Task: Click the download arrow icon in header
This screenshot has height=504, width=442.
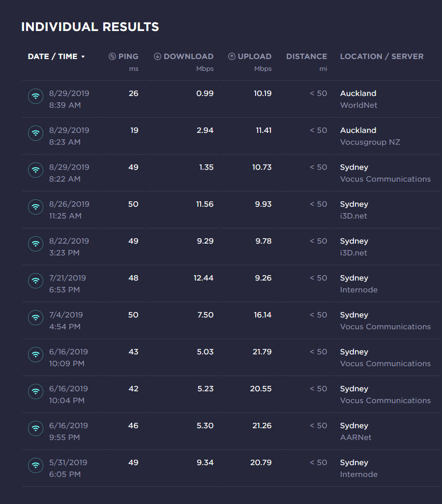Action: pos(157,56)
